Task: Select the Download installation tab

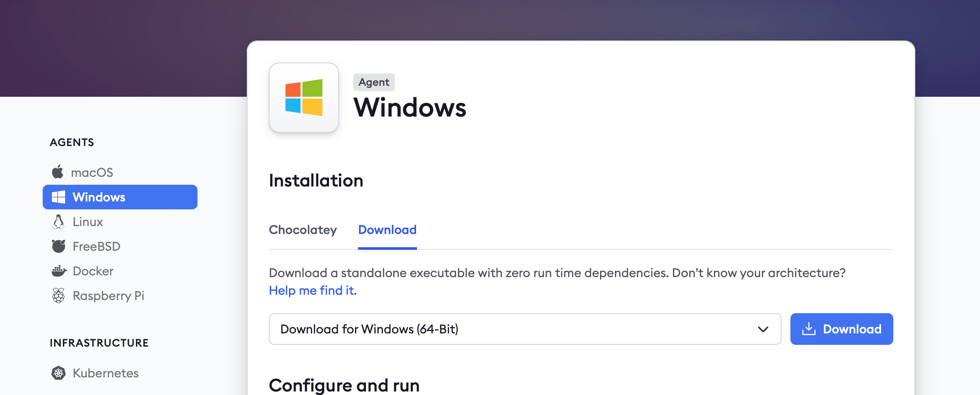Action: (x=387, y=230)
